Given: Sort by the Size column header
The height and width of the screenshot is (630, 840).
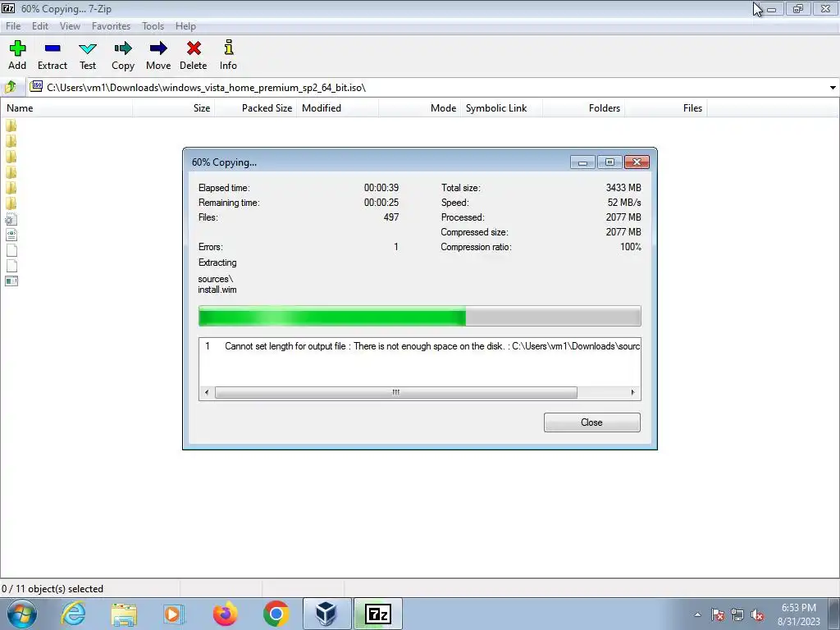Looking at the screenshot, I should [x=174, y=108].
